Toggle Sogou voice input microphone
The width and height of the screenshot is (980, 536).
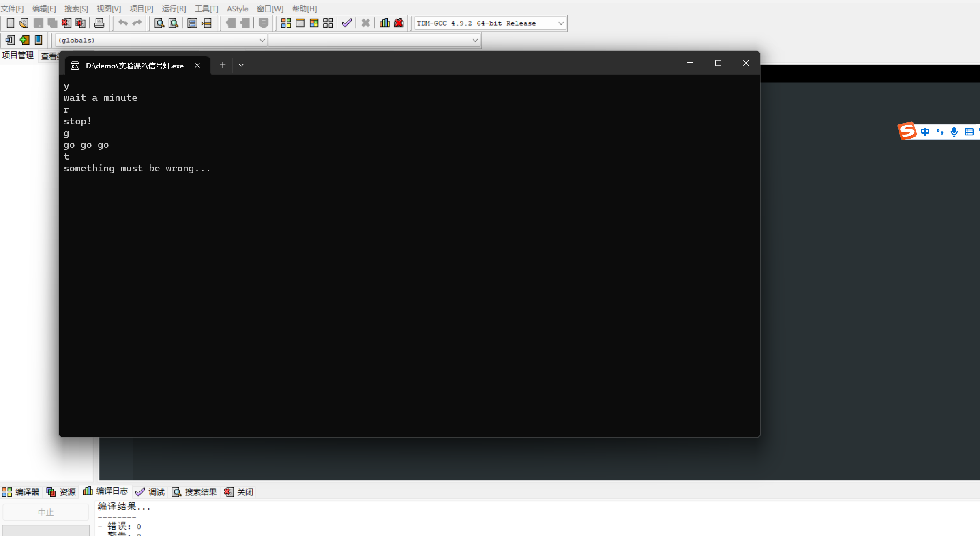pyautogui.click(x=954, y=132)
